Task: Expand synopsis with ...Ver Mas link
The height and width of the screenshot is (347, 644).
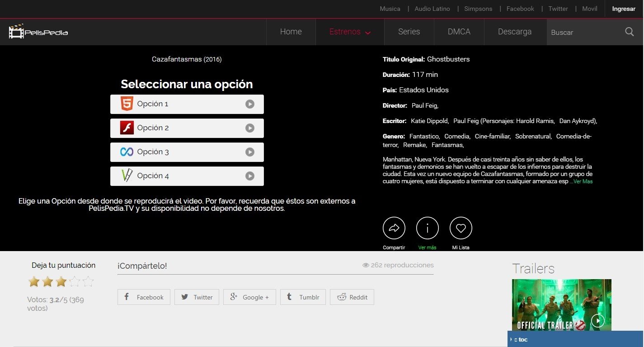Action: coord(581,181)
